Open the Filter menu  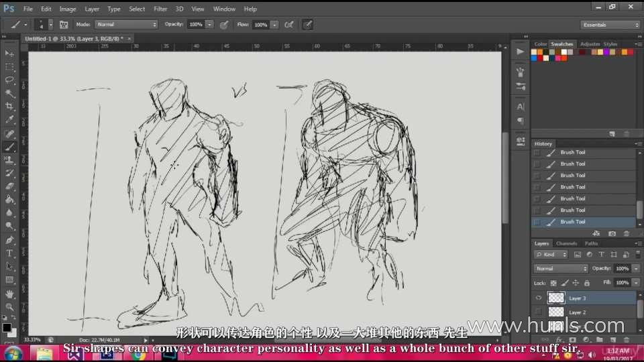[160, 9]
